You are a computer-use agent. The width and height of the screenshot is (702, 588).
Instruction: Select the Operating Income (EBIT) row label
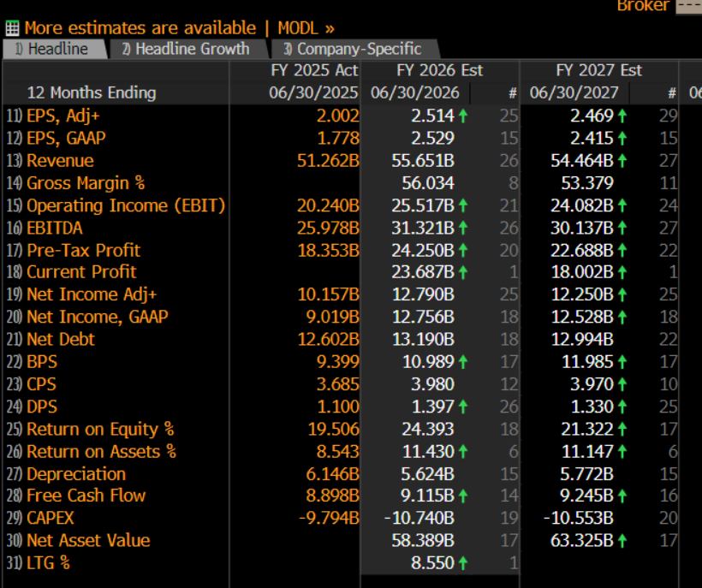point(125,205)
